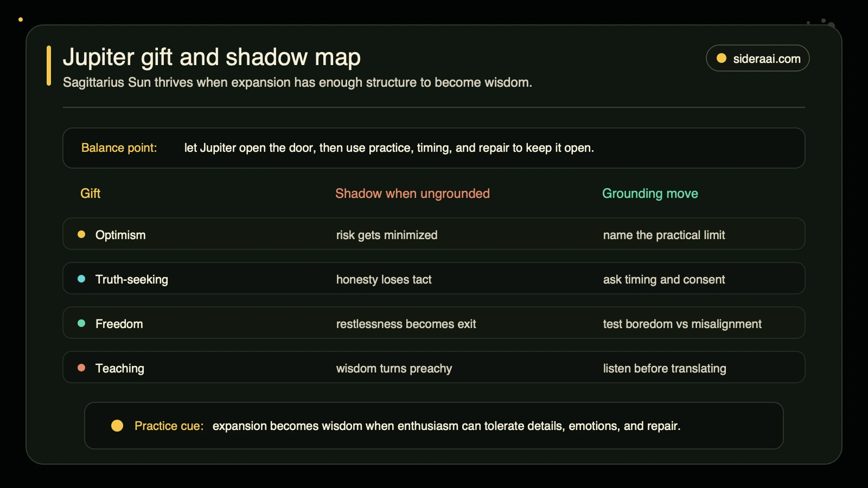Click the yellow dot beside sideraai.com
Viewport: 868px width, 488px height.
tap(722, 58)
